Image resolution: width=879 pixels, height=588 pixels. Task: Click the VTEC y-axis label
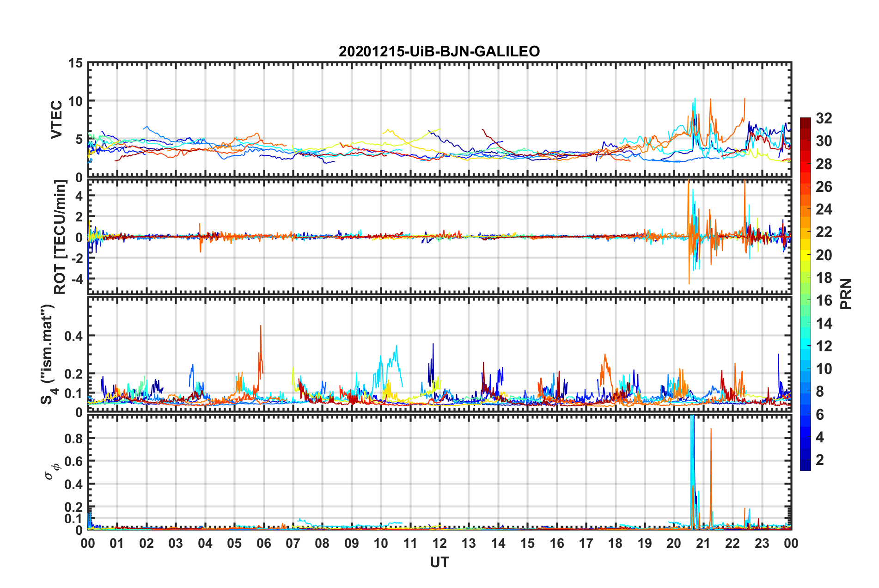[56, 120]
